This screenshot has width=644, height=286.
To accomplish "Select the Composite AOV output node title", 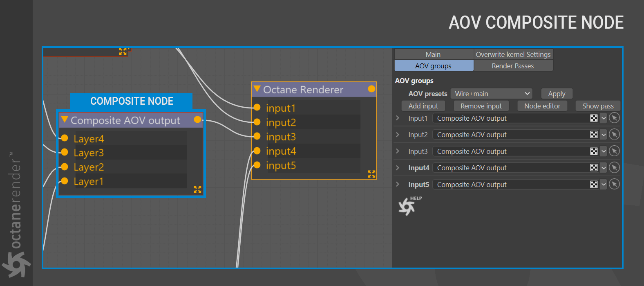I will click(x=125, y=120).
